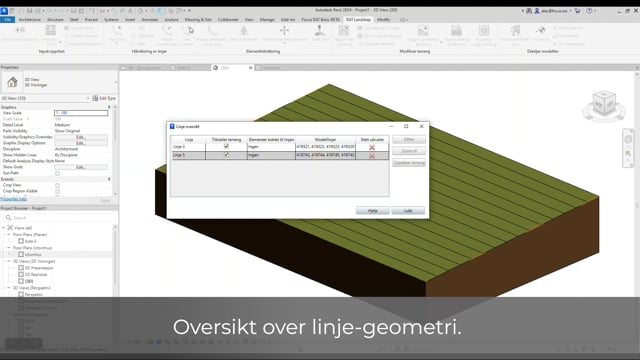The height and width of the screenshot is (360, 640).
Task: Click the Properties panel vertical scrollbar
Action: click(x=115, y=150)
